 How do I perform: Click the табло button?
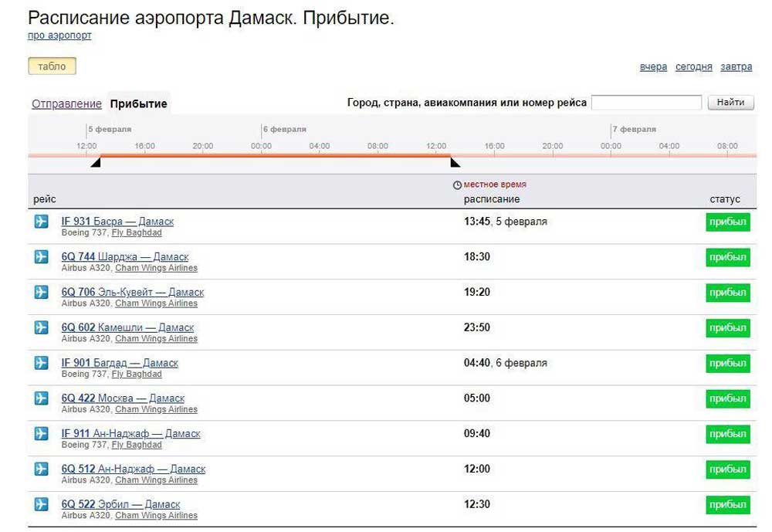[52, 66]
